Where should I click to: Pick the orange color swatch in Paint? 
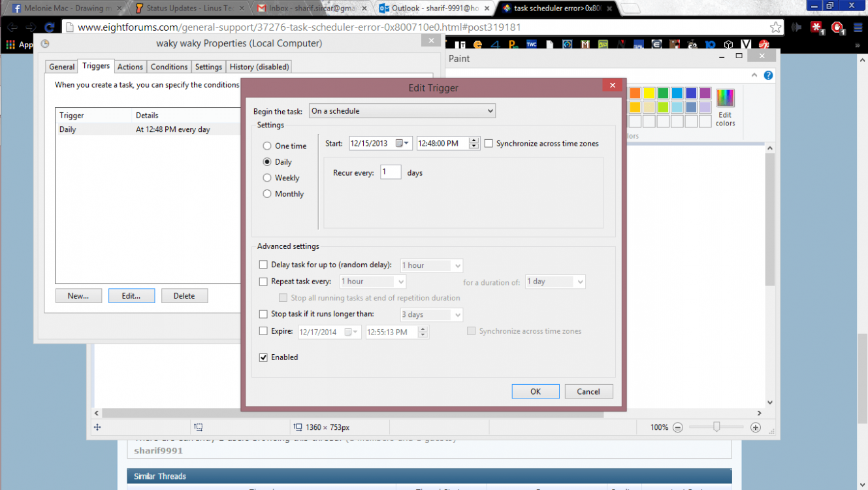pyautogui.click(x=635, y=93)
